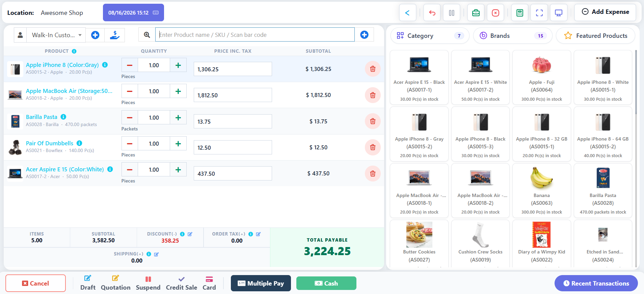Screen dimensions: 644x294
Task: Click the customer due payment icon
Action: [x=115, y=35]
